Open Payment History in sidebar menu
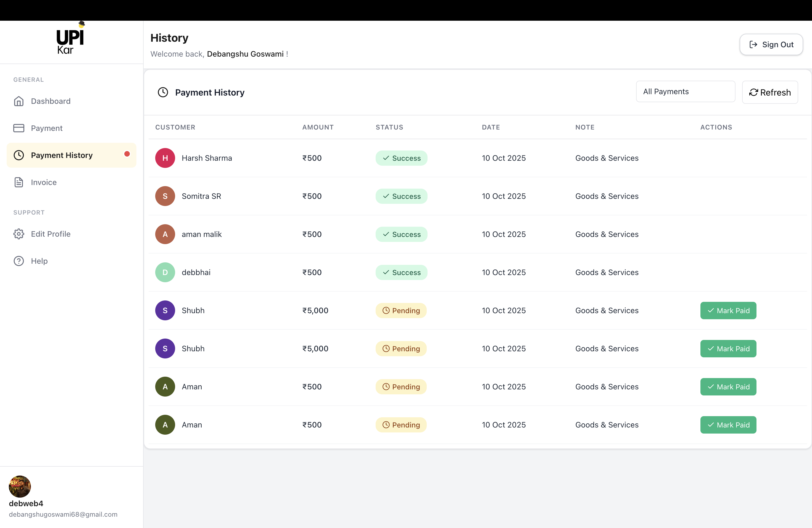The width and height of the screenshot is (812, 528). coord(62,155)
